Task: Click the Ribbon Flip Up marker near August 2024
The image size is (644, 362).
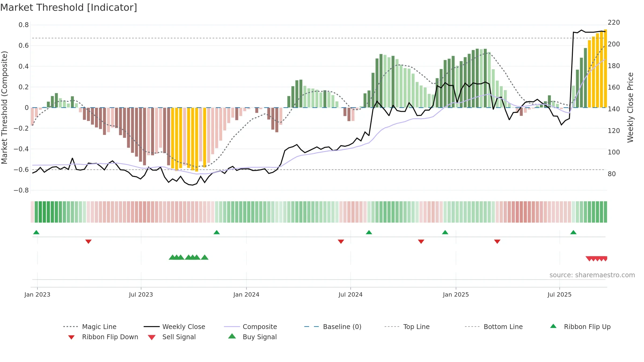Action: [x=369, y=232]
